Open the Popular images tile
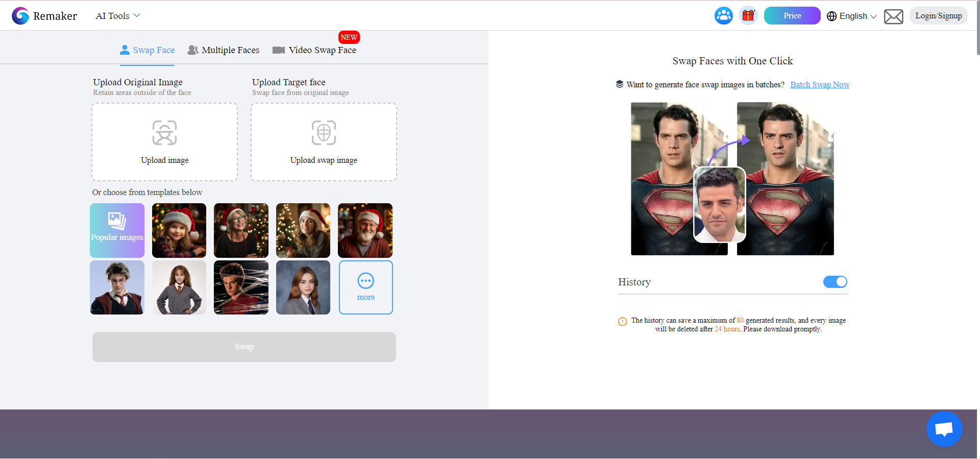The image size is (980, 459). point(117,230)
